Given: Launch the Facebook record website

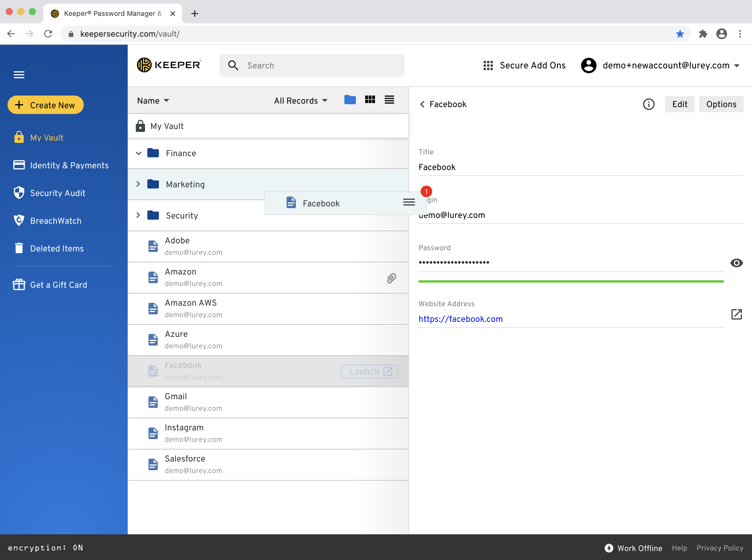Looking at the screenshot, I should [x=369, y=372].
